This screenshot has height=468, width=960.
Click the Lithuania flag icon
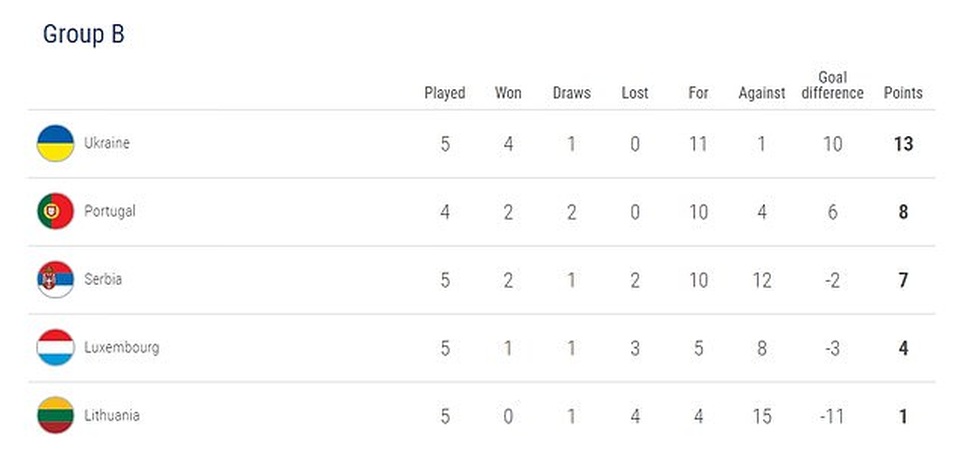click(x=55, y=415)
